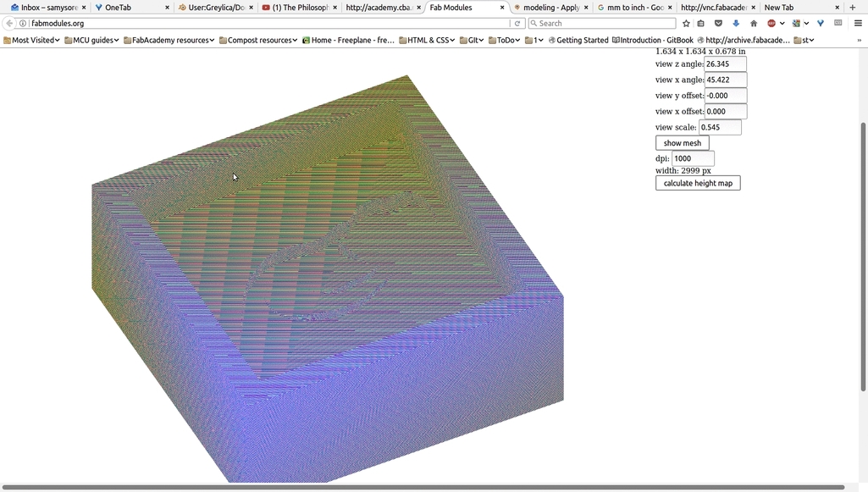Click the browser Search box
This screenshot has width=868, height=492.
click(x=602, y=23)
